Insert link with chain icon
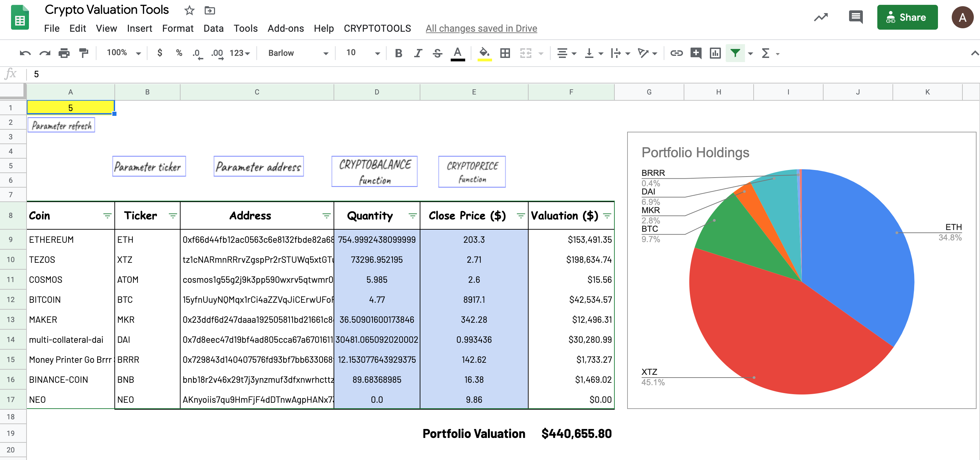Screen dimensions: 980x460 tap(676, 53)
